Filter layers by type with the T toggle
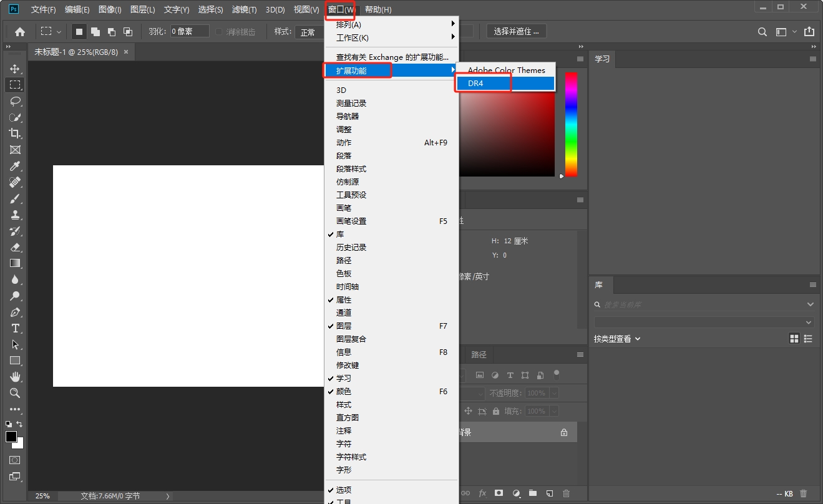The height and width of the screenshot is (504, 823). click(510, 375)
